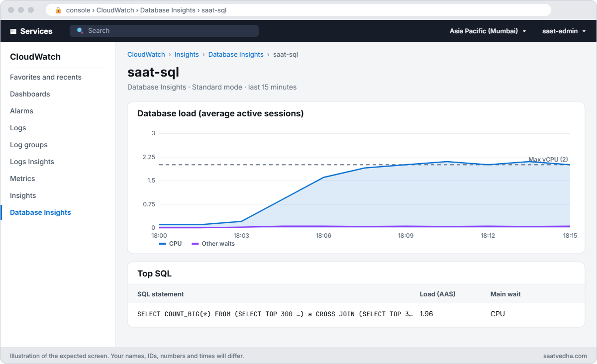Image resolution: width=597 pixels, height=364 pixels.
Task: Open the Services menu grid icon
Action: point(13,31)
